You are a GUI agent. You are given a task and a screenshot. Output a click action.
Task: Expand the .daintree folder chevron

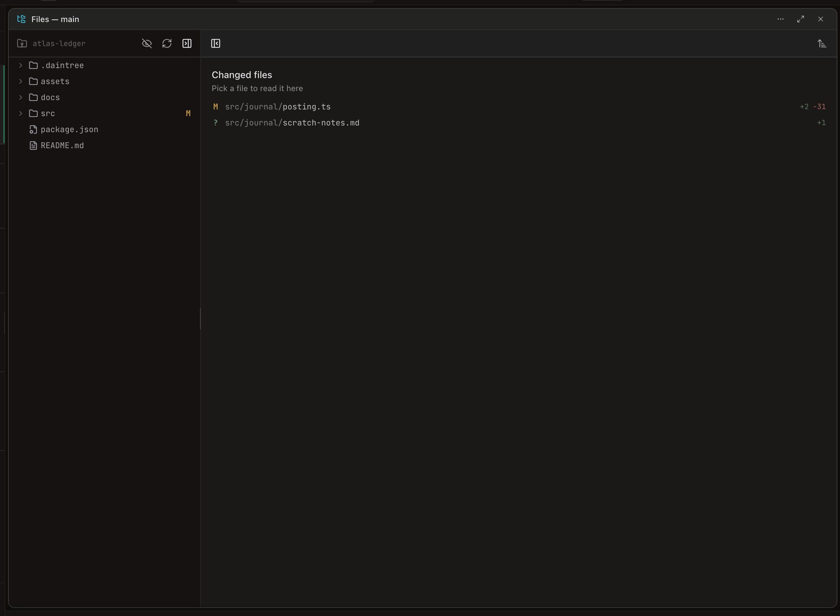pyautogui.click(x=21, y=65)
